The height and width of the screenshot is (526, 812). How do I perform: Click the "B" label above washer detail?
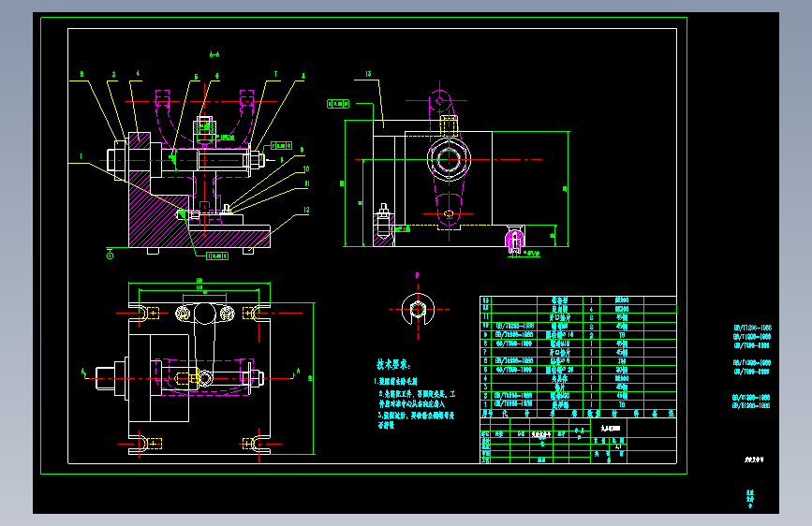click(418, 275)
